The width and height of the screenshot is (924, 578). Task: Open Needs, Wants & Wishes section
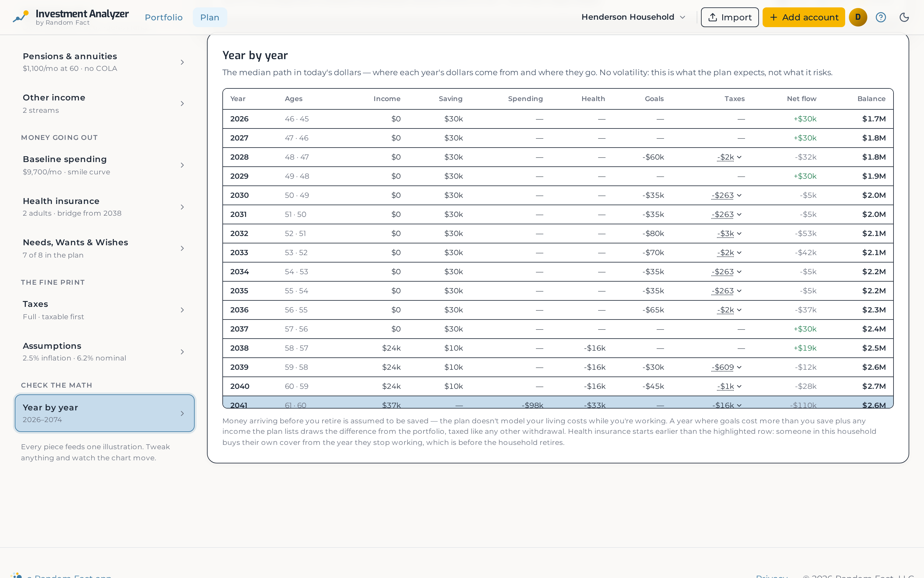click(104, 248)
